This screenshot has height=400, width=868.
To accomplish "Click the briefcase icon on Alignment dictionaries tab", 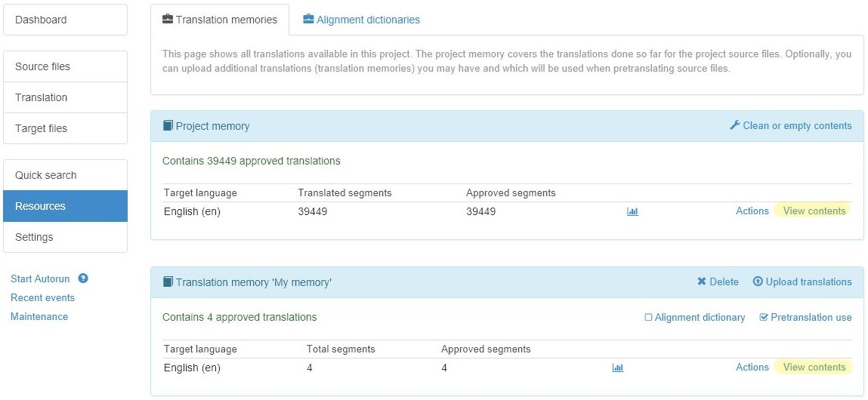I will 308,20.
